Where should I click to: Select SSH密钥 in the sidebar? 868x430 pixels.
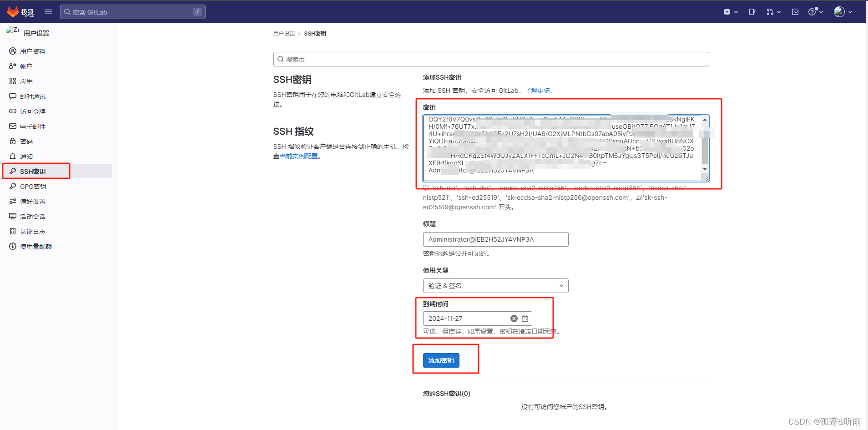tap(57, 171)
